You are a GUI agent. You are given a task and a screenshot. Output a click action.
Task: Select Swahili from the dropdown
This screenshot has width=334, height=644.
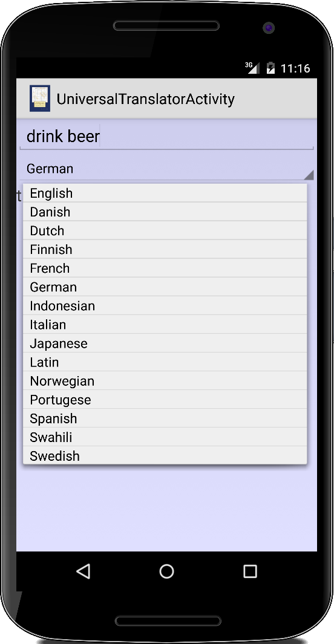click(x=165, y=437)
